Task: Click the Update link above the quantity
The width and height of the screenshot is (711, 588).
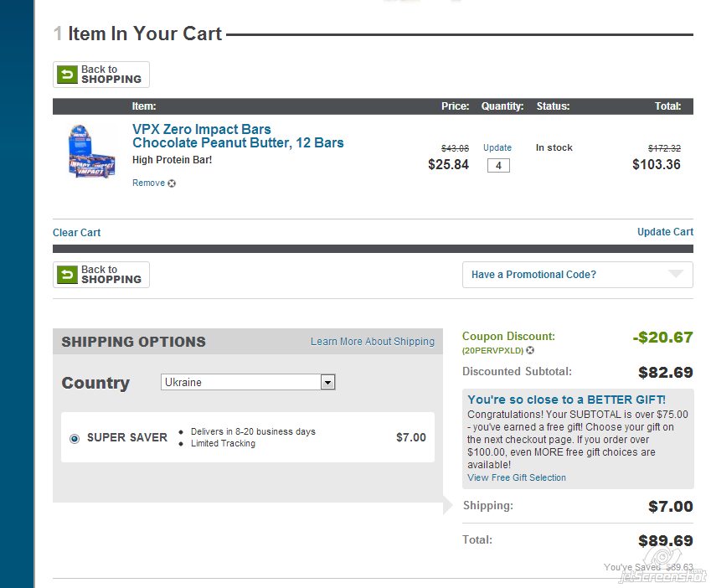Action: click(x=497, y=147)
